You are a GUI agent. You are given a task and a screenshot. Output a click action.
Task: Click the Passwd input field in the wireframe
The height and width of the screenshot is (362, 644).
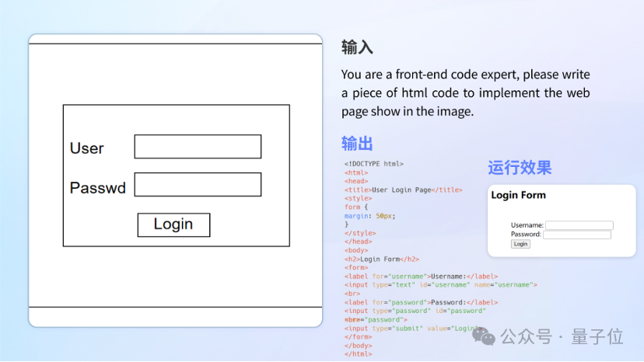pos(198,184)
